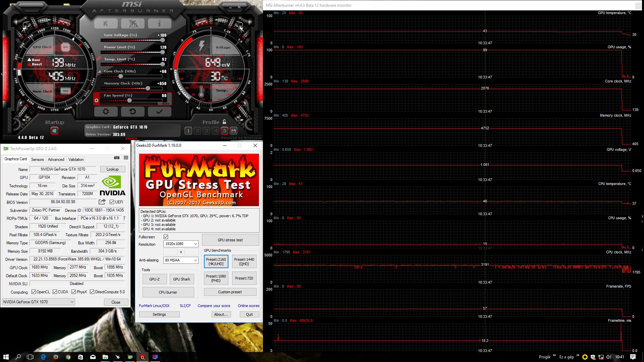Viewport: 644px width, 362px height.
Task: Switch to GPU-Z Advanced tab
Action: tap(56, 160)
